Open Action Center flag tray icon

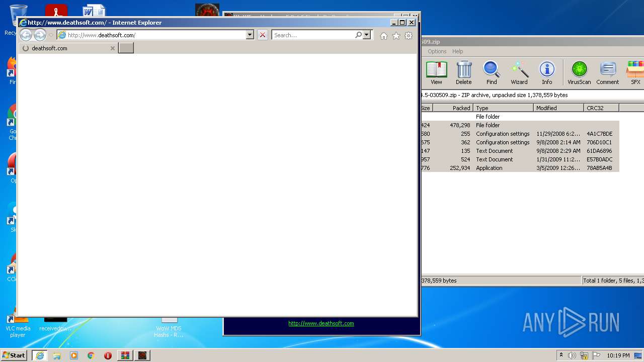(x=596, y=355)
